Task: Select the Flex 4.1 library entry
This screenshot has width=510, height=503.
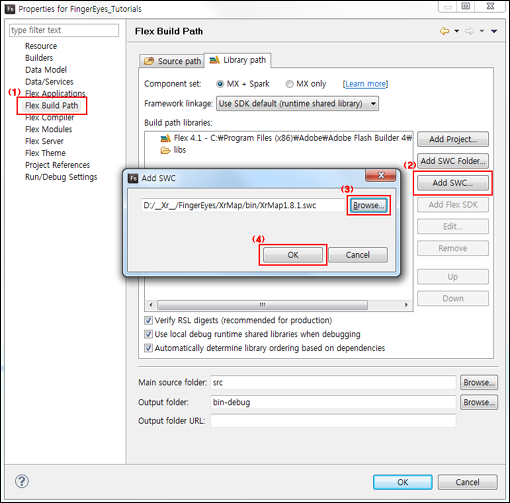Action: coord(286,138)
